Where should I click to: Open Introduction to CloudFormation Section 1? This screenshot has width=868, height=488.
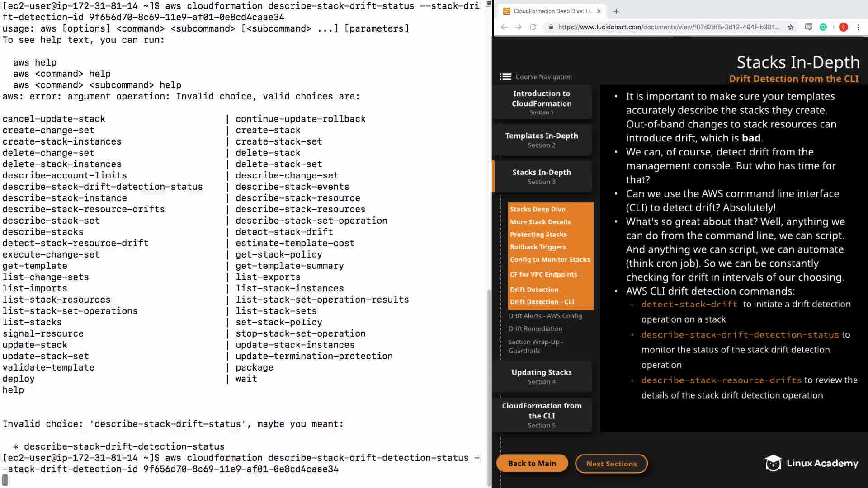(542, 102)
